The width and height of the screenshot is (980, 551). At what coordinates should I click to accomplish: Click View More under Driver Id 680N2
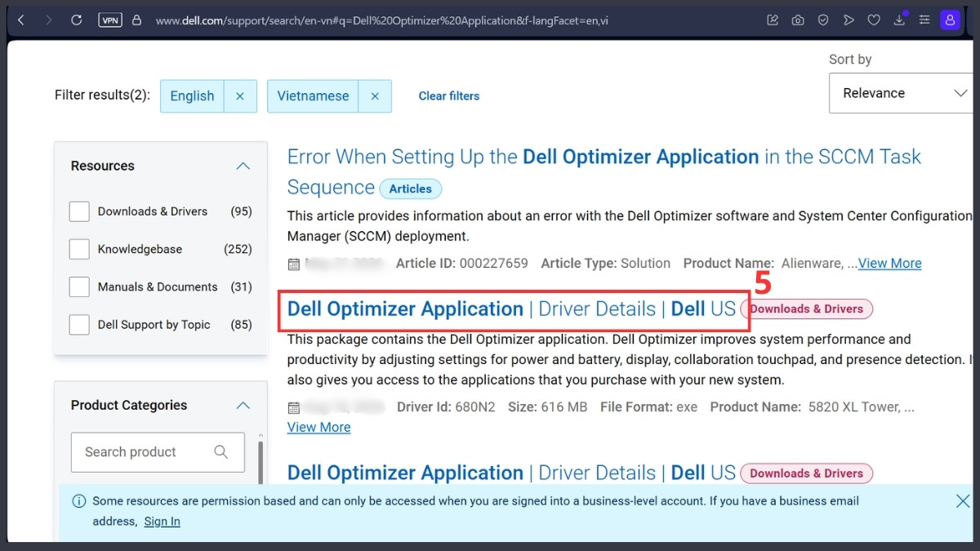pos(319,427)
